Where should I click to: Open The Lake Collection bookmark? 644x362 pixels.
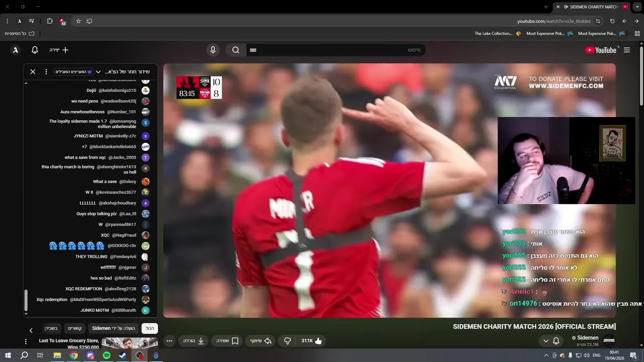(x=497, y=33)
